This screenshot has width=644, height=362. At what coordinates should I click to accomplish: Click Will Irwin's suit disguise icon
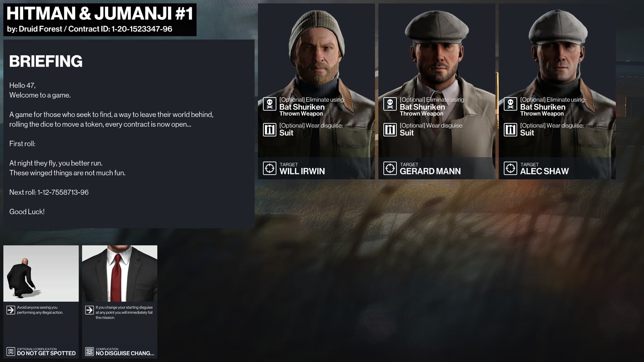click(x=269, y=129)
